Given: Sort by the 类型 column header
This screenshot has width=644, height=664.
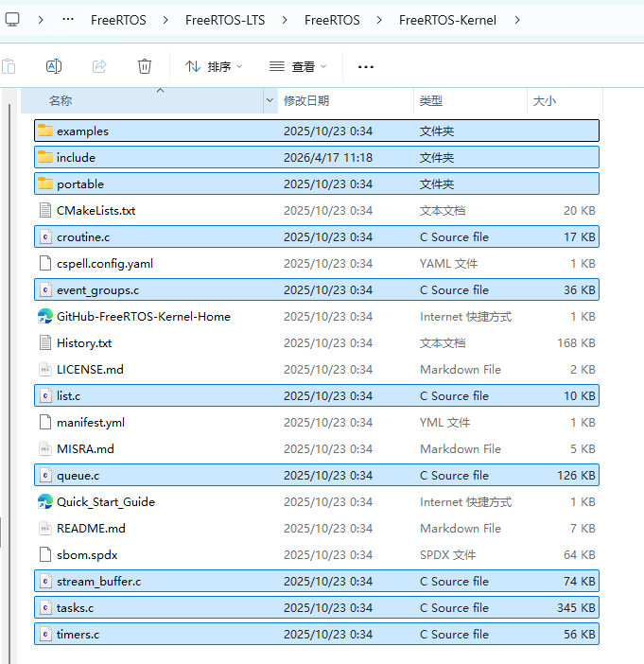Looking at the screenshot, I should (x=431, y=101).
